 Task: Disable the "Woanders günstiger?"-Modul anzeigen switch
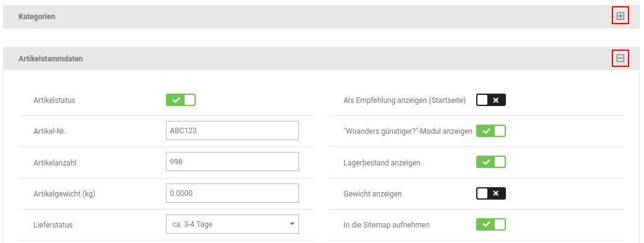click(491, 131)
